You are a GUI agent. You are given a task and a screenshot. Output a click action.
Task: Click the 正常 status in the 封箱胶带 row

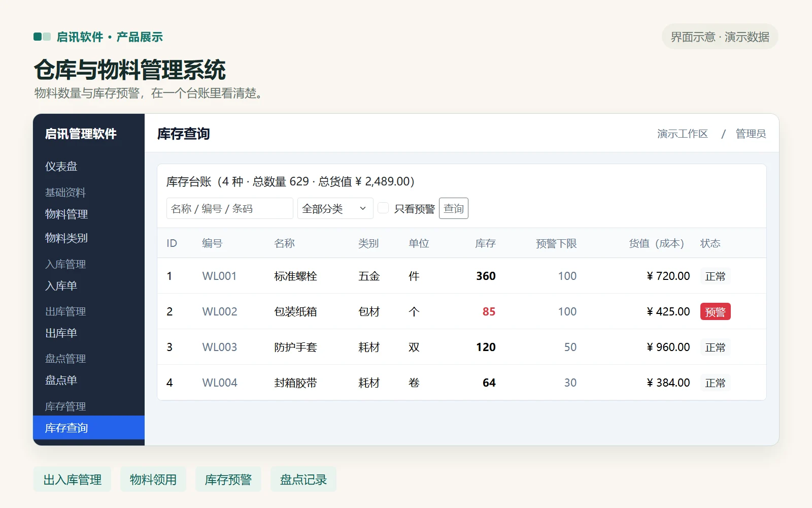[716, 383]
